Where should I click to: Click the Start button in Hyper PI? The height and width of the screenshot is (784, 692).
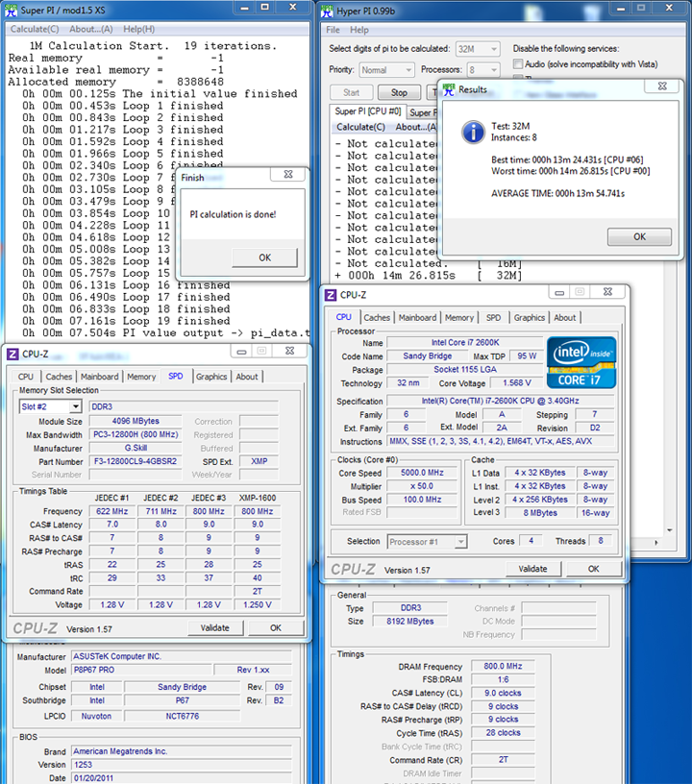click(351, 92)
